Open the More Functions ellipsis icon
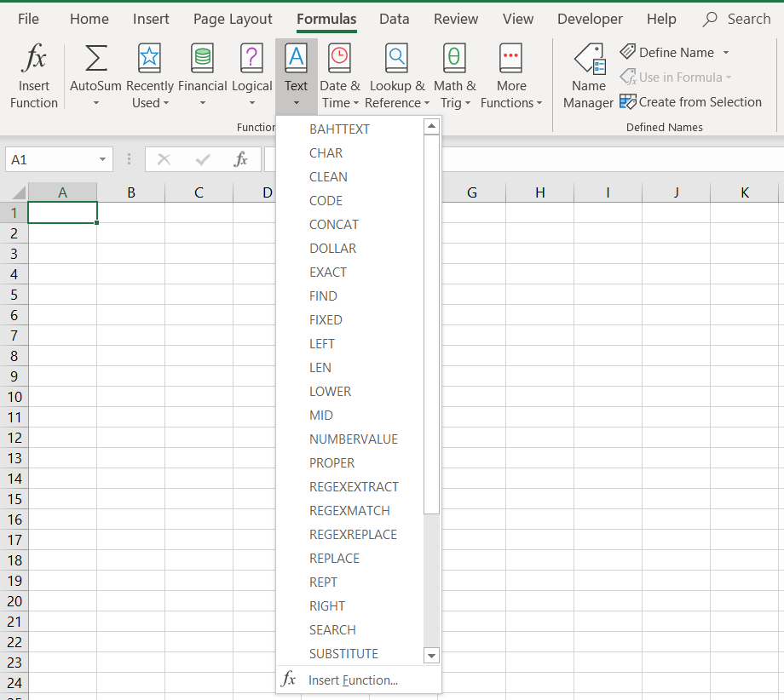784x700 pixels. [x=511, y=58]
